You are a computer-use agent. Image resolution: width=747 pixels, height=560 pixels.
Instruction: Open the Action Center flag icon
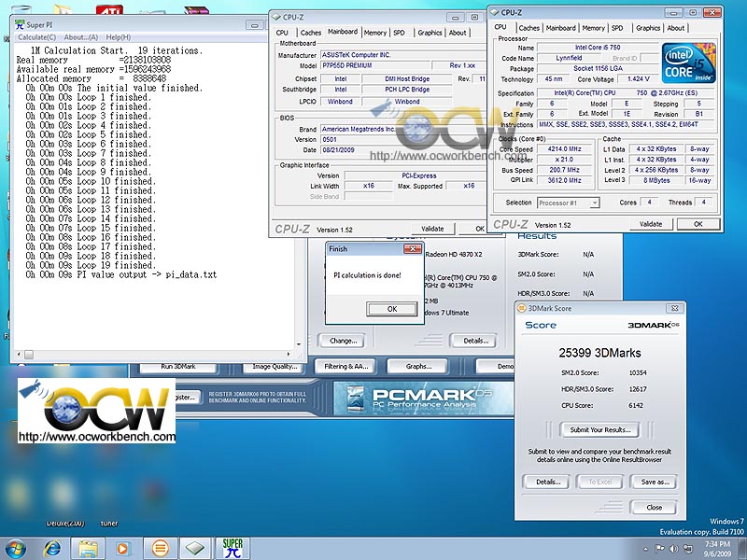point(660,549)
